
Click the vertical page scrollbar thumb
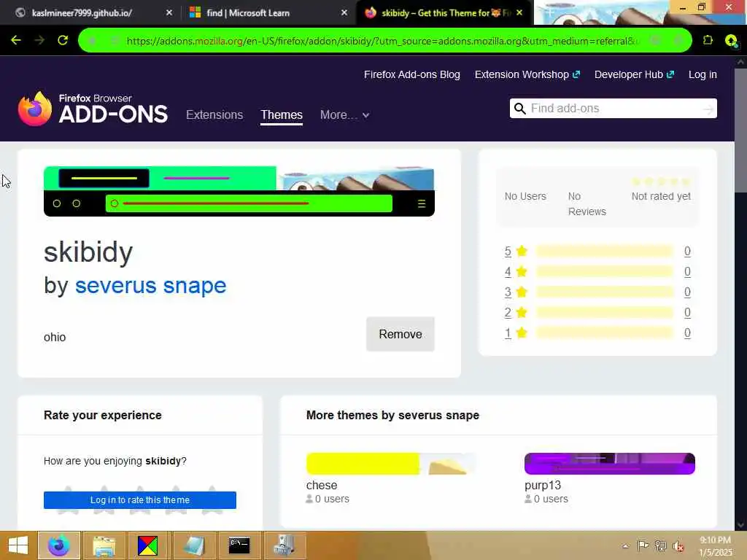pyautogui.click(x=740, y=130)
